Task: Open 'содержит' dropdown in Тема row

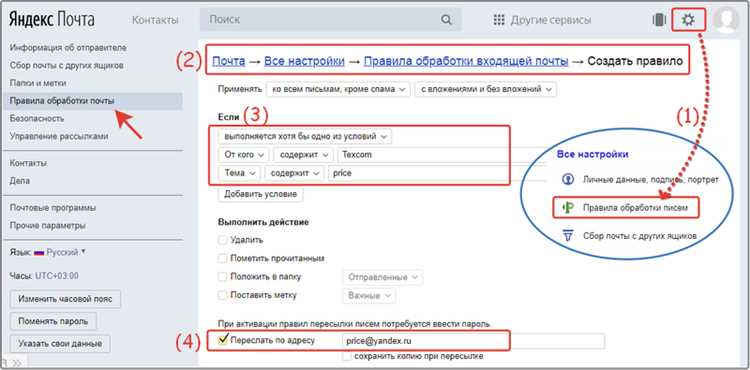Action: (294, 173)
